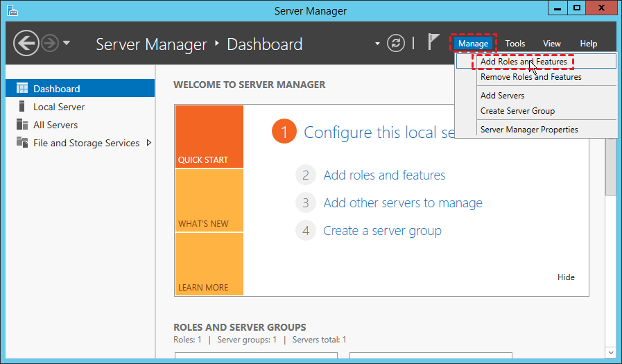The image size is (622, 364).
Task: Click the back navigation arrow
Action: pos(26,44)
